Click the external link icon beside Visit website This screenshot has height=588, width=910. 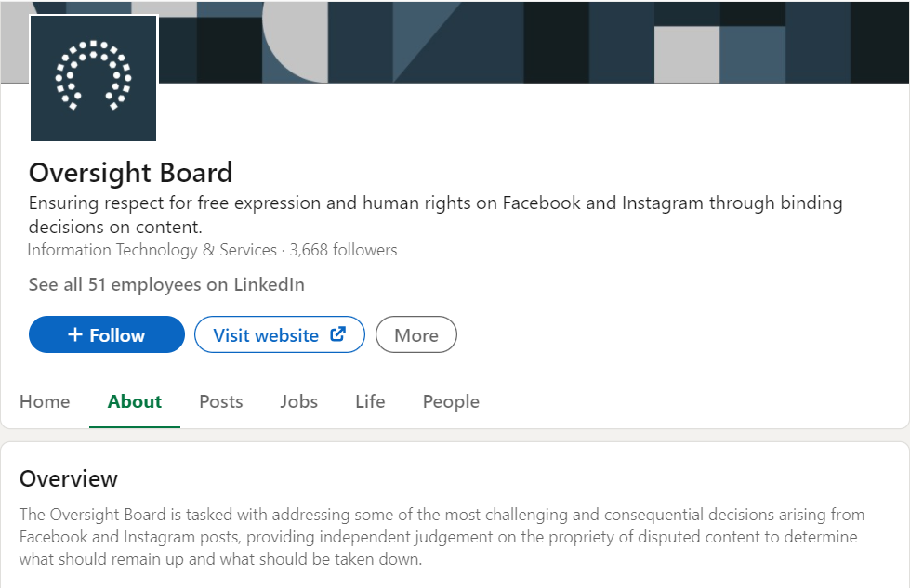point(337,334)
